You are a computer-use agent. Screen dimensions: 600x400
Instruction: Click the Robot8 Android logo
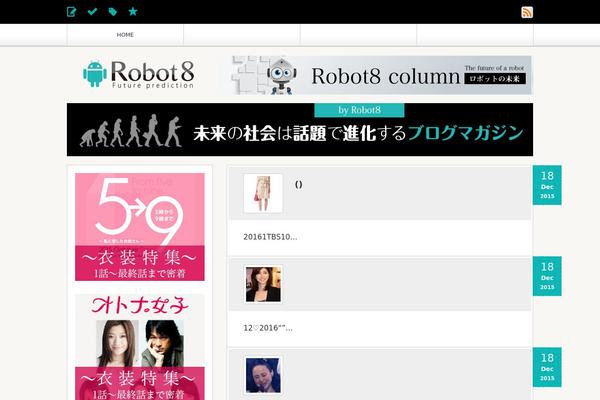point(139,74)
